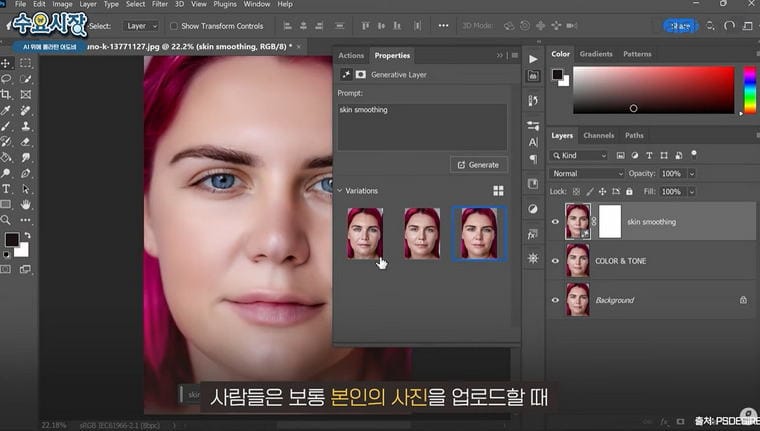The width and height of the screenshot is (760, 431).
Task: Select the Rectangular Marquee tool
Action: click(x=25, y=63)
